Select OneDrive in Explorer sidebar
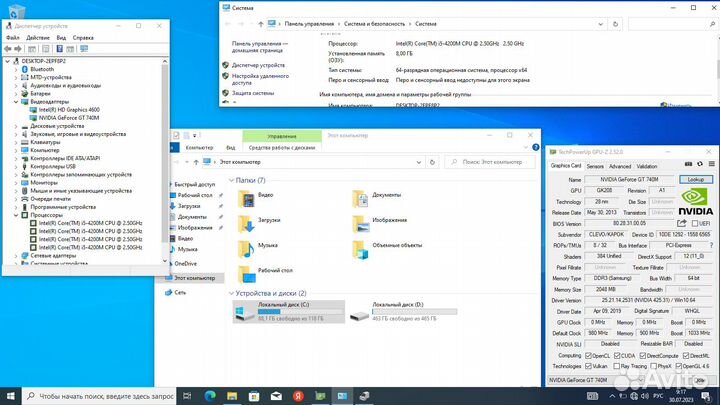 click(x=186, y=264)
